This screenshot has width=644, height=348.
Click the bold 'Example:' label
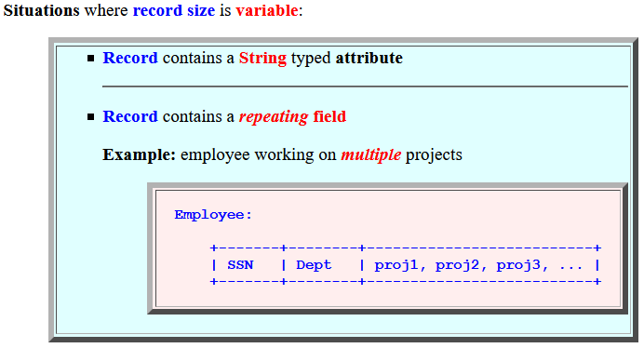point(140,154)
